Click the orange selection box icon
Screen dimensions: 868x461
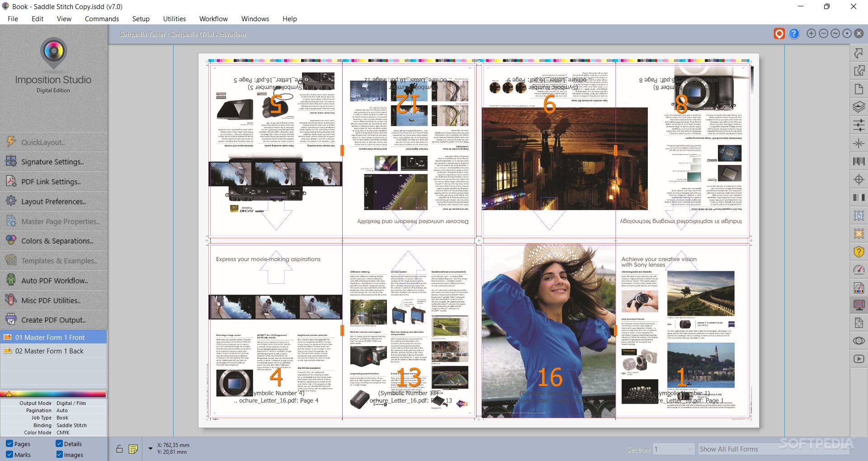(x=859, y=234)
